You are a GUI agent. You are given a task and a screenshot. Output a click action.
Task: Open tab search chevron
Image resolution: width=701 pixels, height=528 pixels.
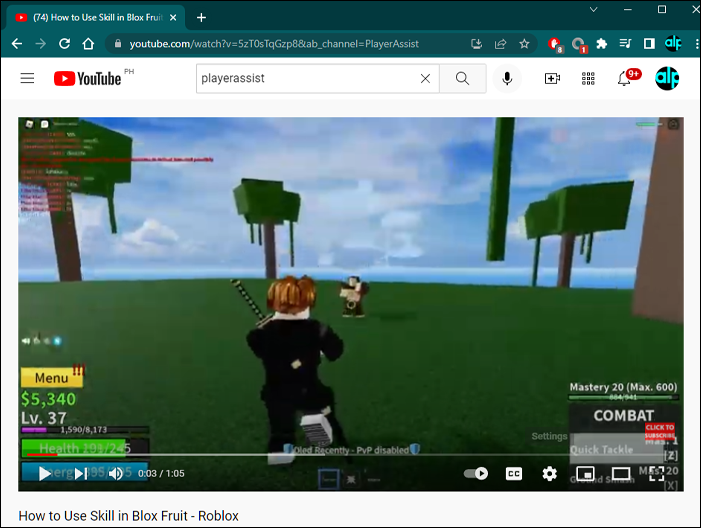[594, 9]
